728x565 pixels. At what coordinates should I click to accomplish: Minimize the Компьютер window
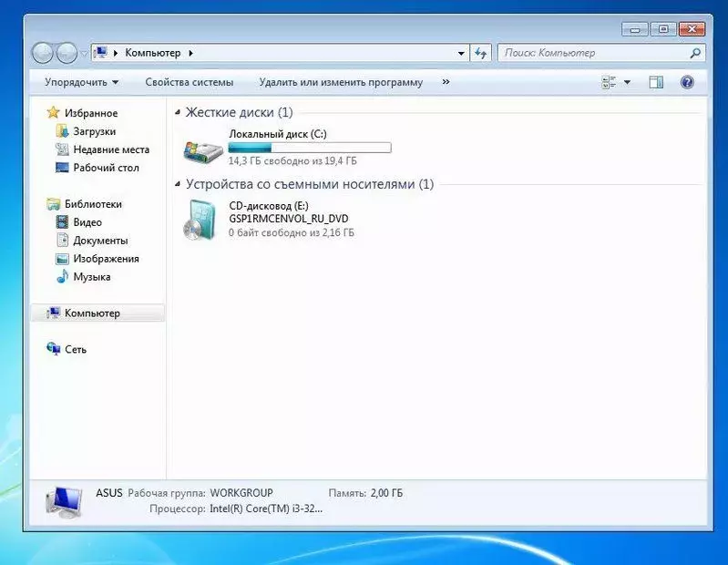point(635,29)
